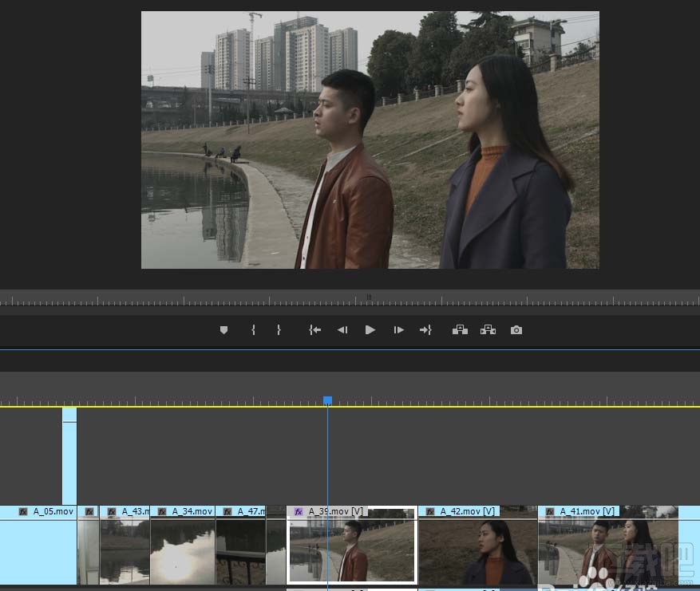Step forward one frame

(398, 330)
